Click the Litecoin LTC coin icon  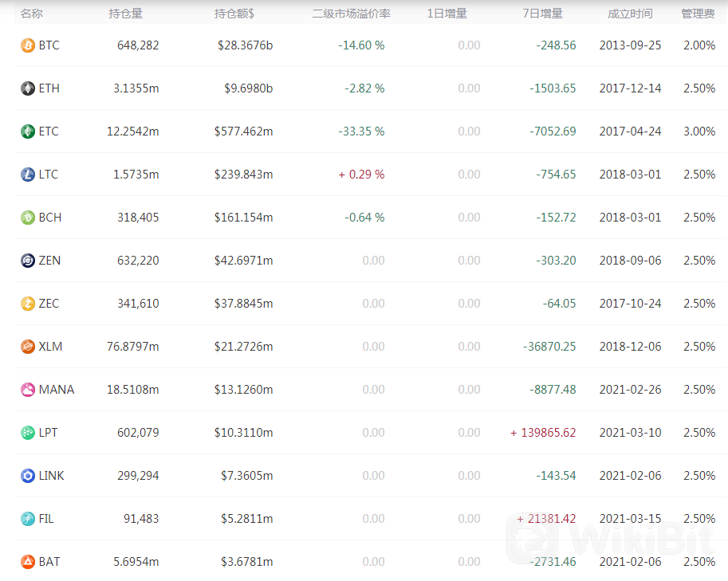(x=28, y=175)
